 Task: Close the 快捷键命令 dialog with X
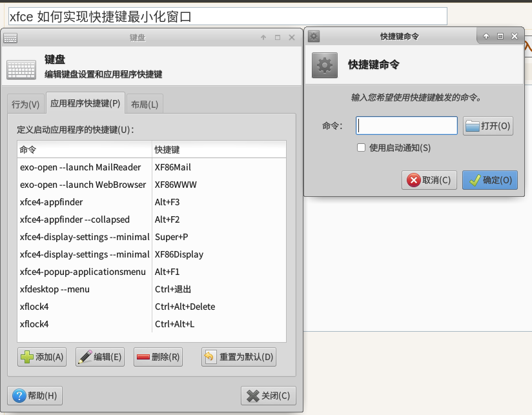(515, 36)
